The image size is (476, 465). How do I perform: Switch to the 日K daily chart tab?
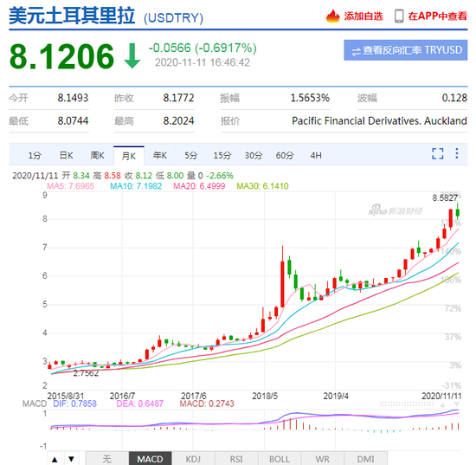click(66, 156)
